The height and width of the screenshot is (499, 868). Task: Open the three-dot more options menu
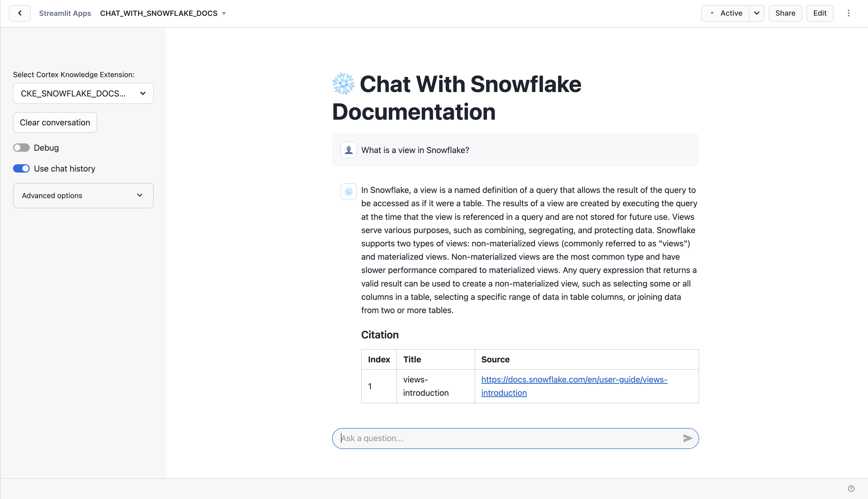pos(848,13)
